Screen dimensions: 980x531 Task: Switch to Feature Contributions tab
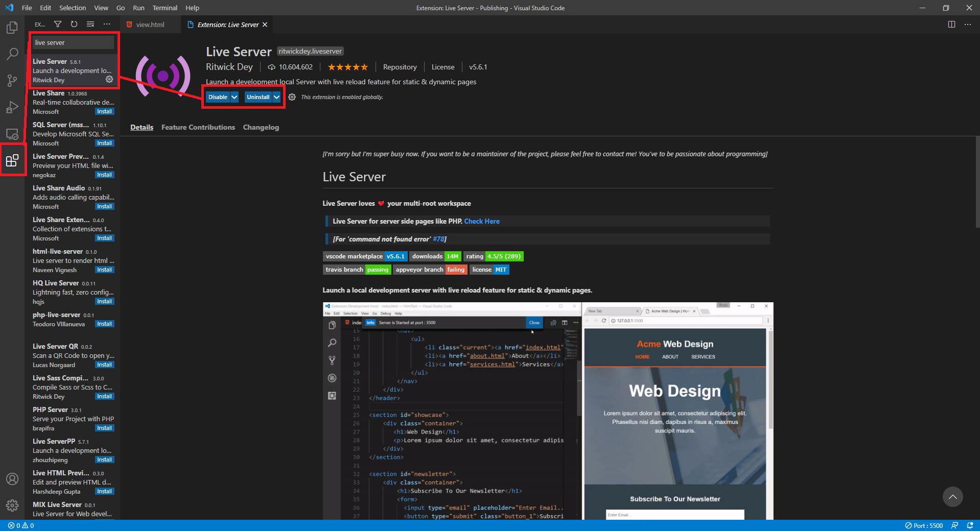click(198, 127)
